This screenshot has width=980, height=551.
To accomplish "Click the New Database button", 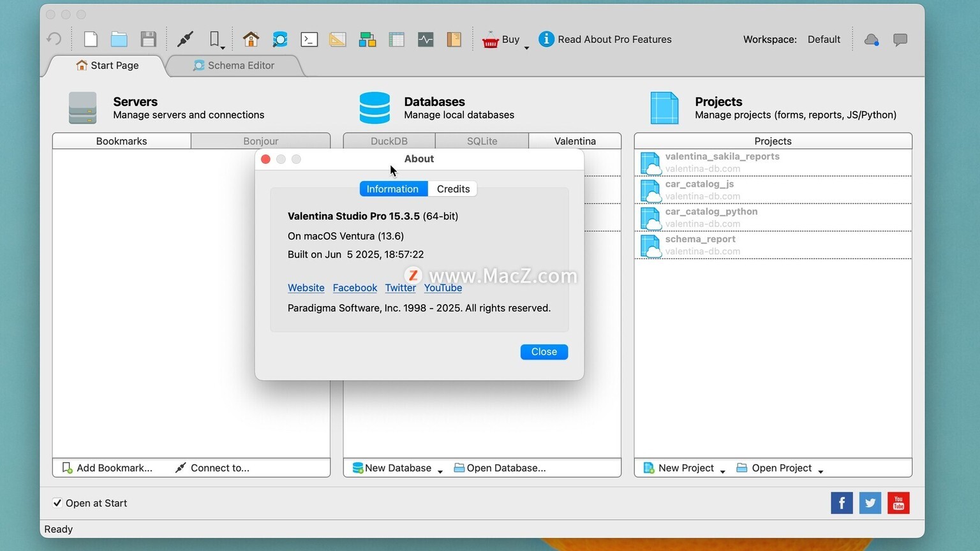I will pos(392,467).
